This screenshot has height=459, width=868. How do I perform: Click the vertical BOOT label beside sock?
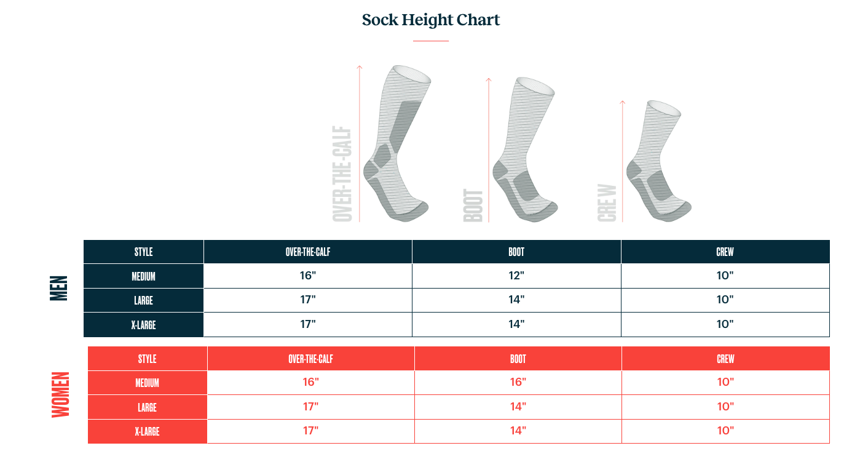click(473, 206)
